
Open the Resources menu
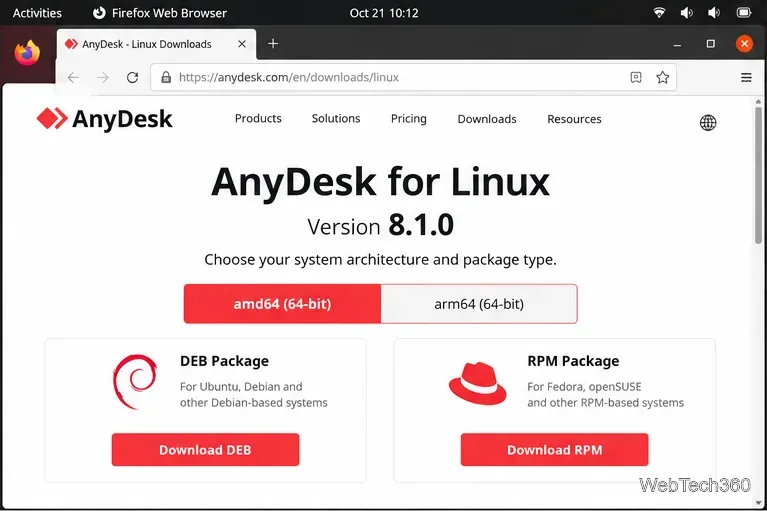(574, 119)
